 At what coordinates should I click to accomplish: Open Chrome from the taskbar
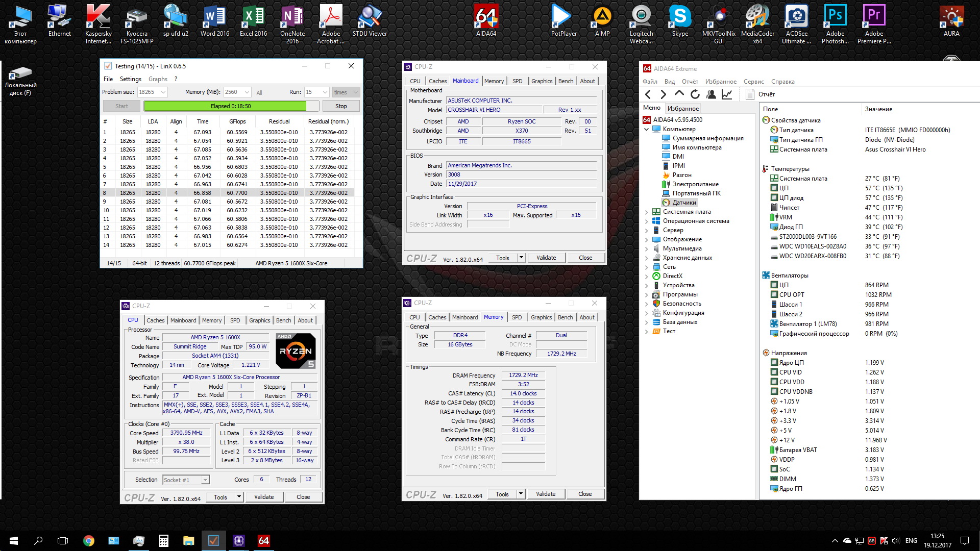(x=89, y=541)
